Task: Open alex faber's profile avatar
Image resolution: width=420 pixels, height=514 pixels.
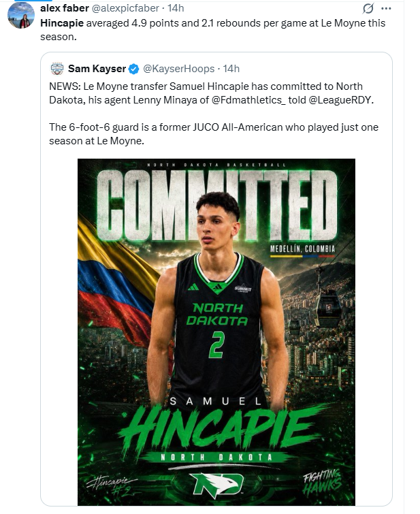Action: (x=21, y=15)
